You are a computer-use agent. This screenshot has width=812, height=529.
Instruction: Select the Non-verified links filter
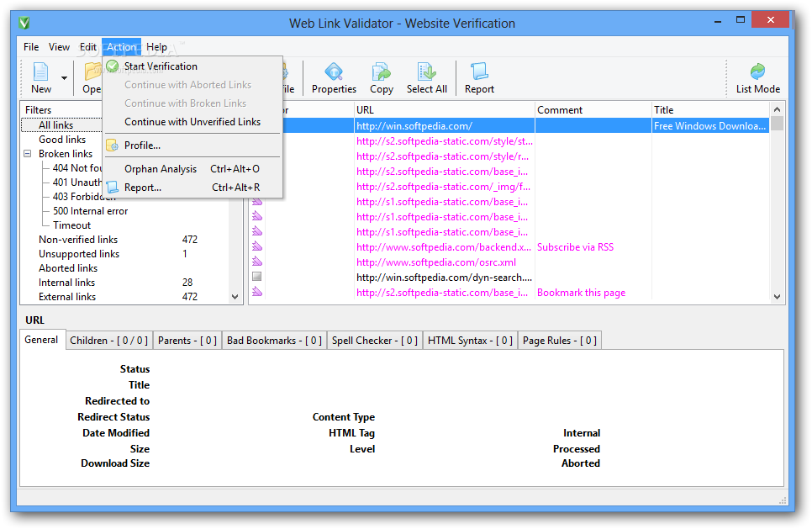78,240
